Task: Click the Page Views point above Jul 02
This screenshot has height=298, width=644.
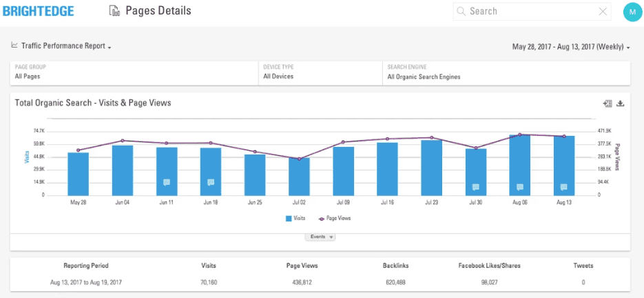Action: (x=299, y=159)
